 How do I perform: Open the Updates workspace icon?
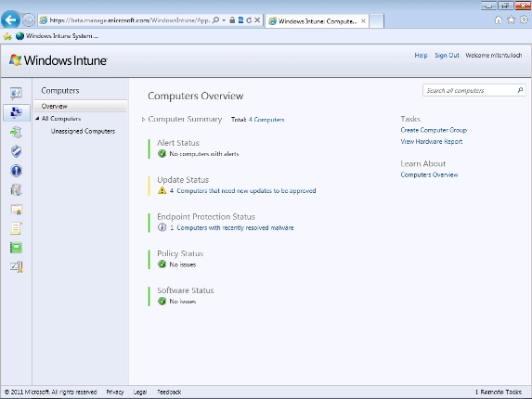click(x=16, y=132)
